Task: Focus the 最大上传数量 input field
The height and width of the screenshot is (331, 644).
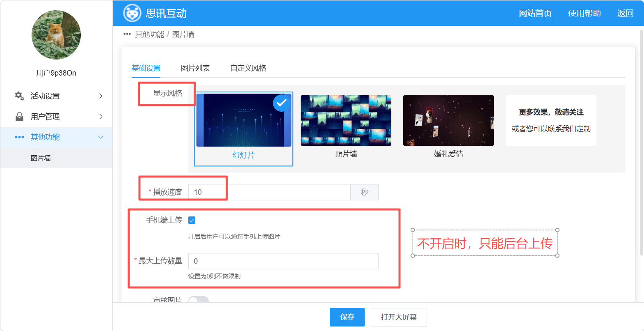Action: [x=283, y=261]
